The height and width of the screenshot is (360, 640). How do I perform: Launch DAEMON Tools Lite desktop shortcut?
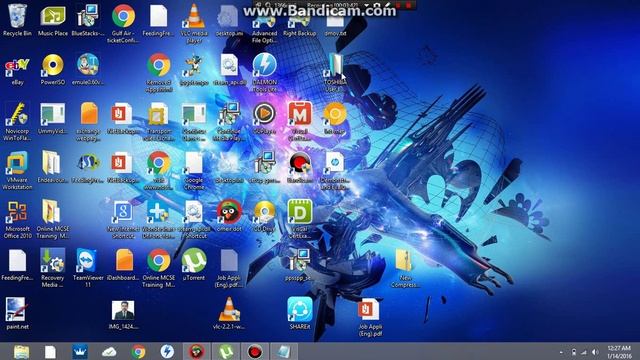coord(264,64)
